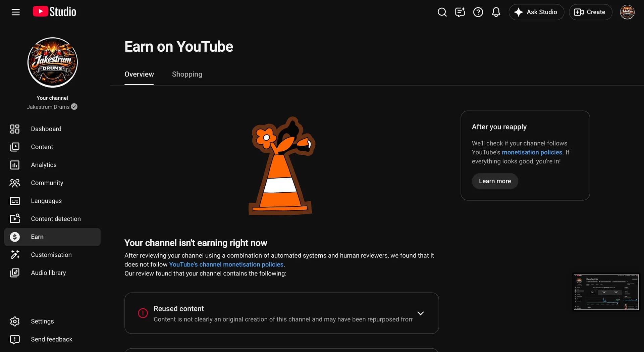Open the hamburger navigation menu

tap(15, 12)
